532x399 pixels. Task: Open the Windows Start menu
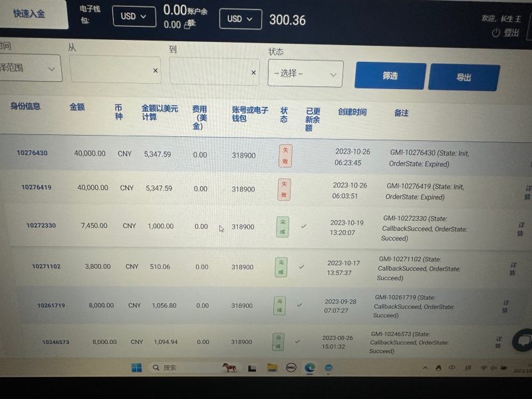[136, 368]
